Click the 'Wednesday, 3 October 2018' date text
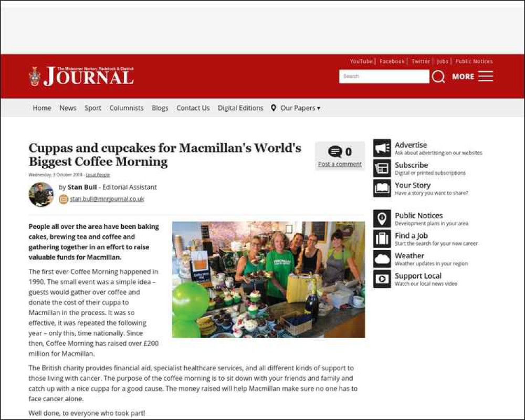This screenshot has height=420, width=525. (x=56, y=175)
